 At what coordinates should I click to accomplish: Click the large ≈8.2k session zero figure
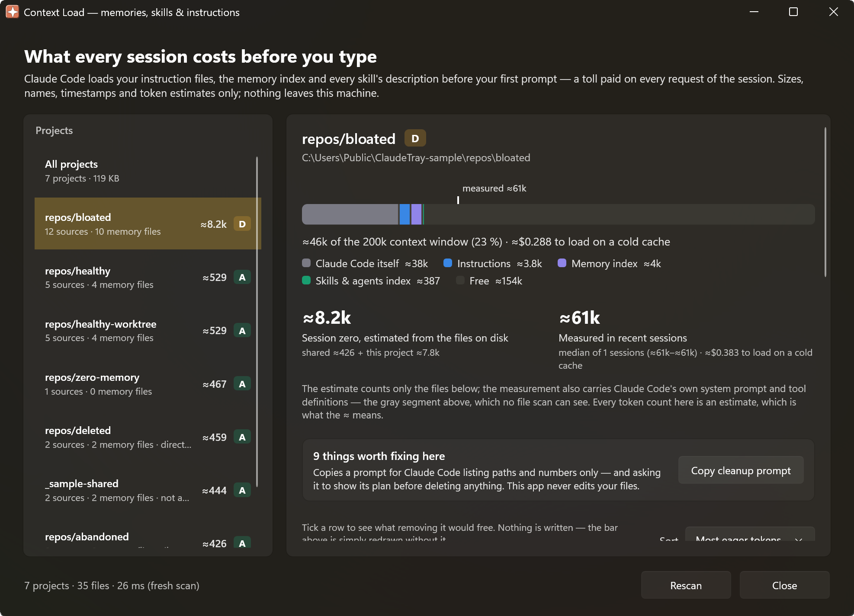coord(327,318)
